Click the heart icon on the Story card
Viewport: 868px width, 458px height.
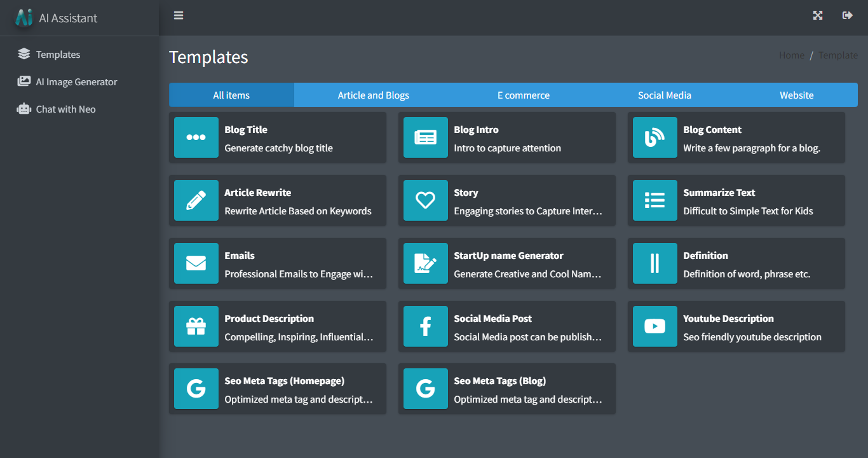tap(425, 200)
